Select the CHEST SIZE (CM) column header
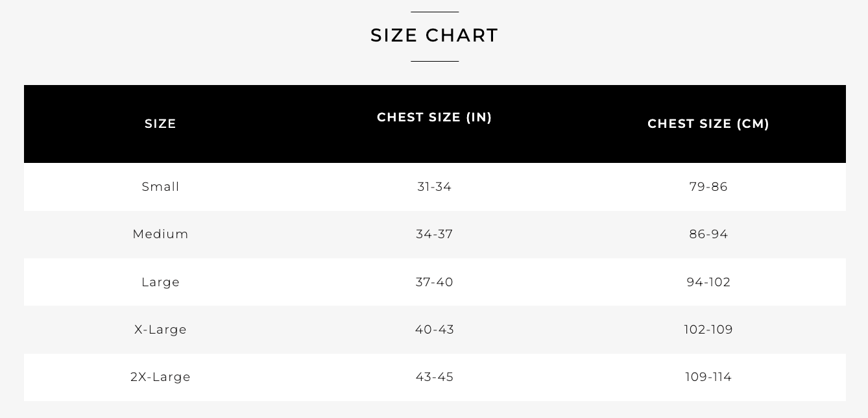This screenshot has width=868, height=418. tap(708, 124)
